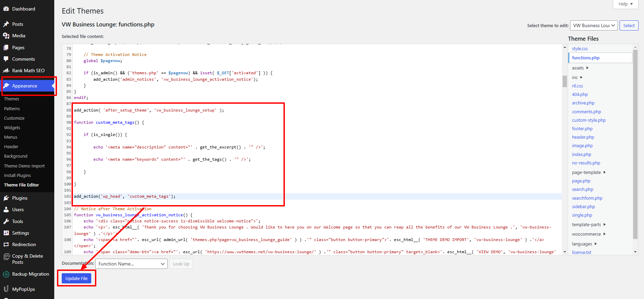Click the MyPopUps U-shaped icon

click(6, 289)
